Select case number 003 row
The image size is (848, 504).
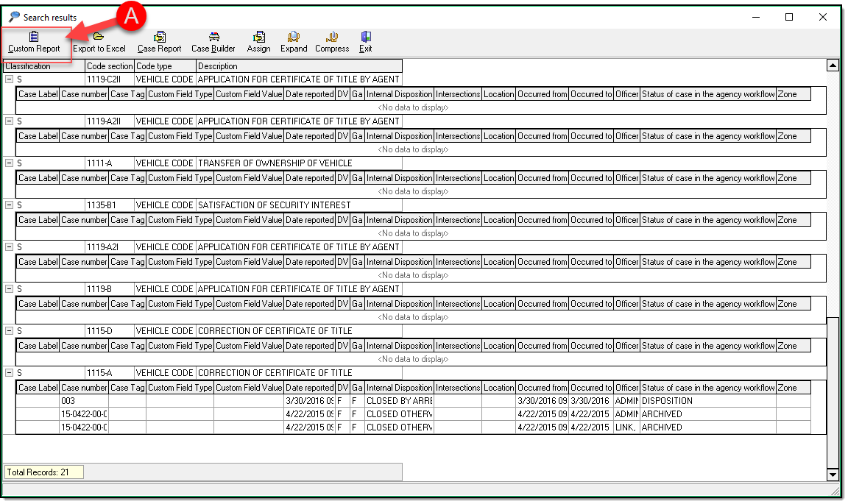pyautogui.click(x=84, y=401)
